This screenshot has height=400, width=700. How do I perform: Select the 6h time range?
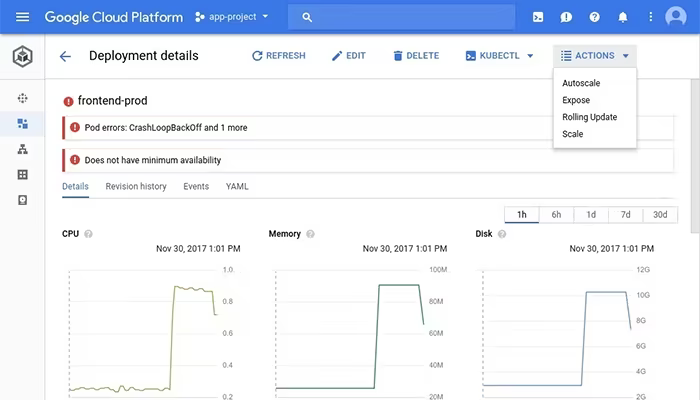556,215
